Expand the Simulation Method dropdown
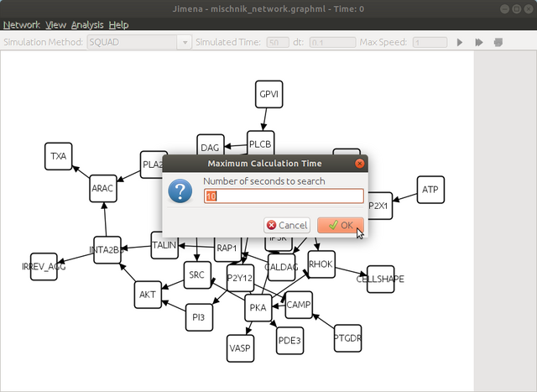The image size is (537, 392). (x=139, y=42)
